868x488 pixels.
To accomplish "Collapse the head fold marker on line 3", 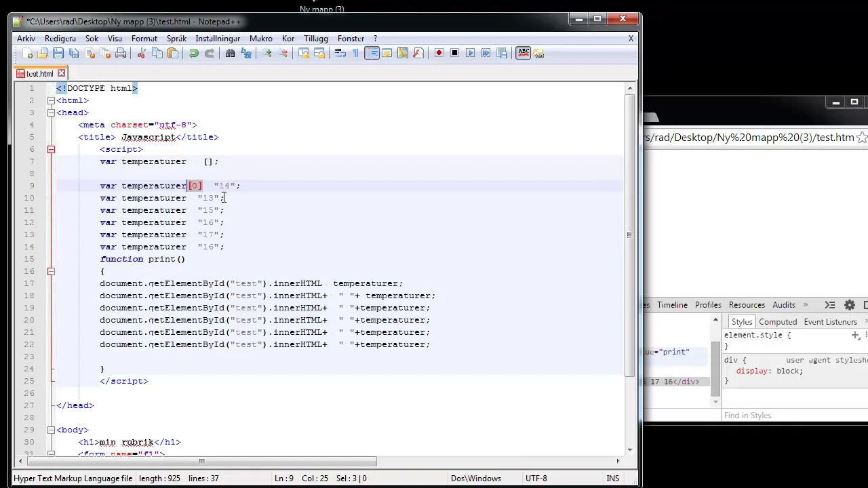I will click(x=51, y=113).
